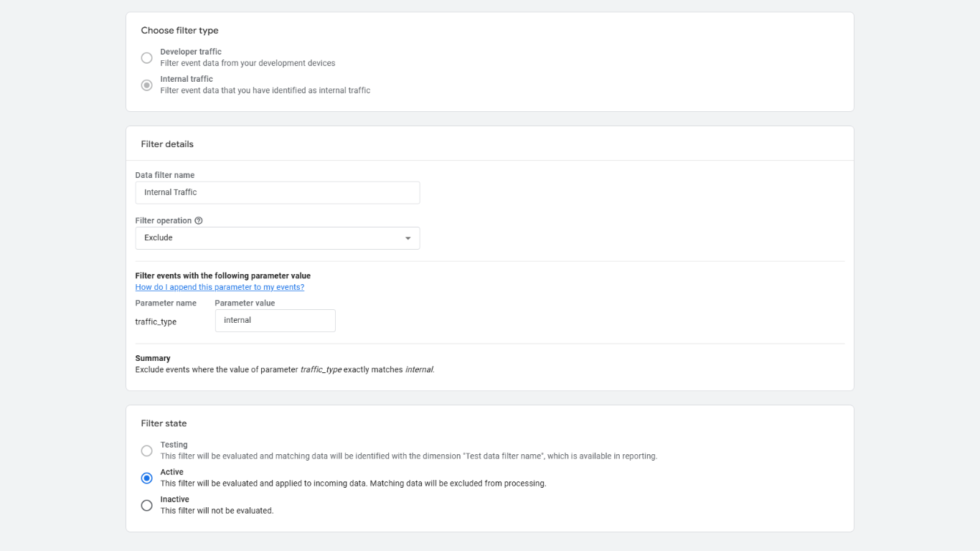Set filter state to Testing
This screenshot has height=551, width=980.
[146, 451]
